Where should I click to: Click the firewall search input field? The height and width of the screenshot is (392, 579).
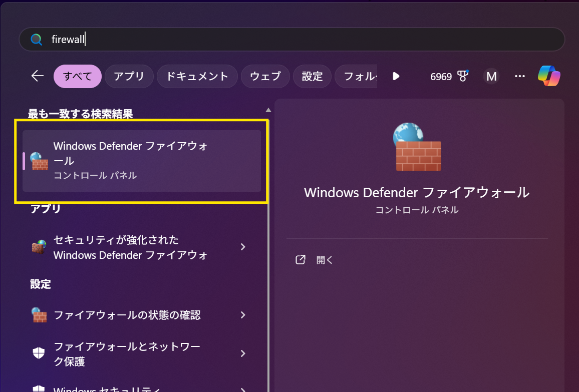[x=292, y=39]
